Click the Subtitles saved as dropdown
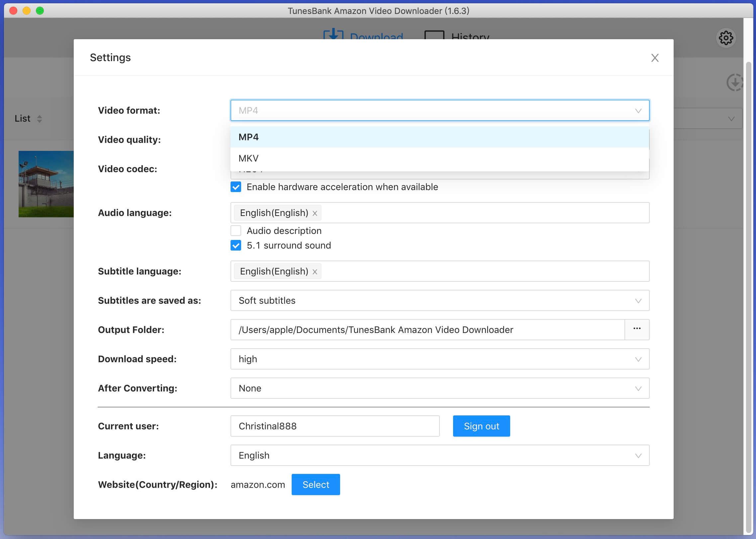 tap(439, 300)
